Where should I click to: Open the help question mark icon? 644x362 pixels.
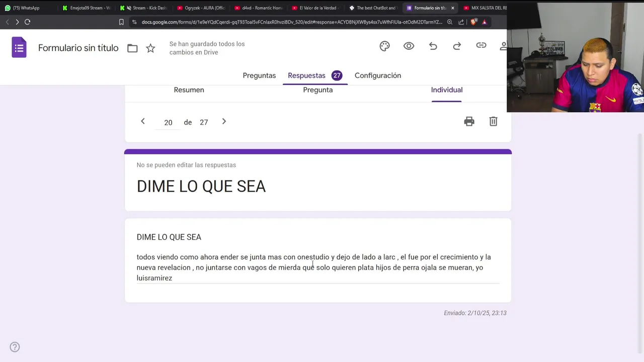tap(15, 347)
